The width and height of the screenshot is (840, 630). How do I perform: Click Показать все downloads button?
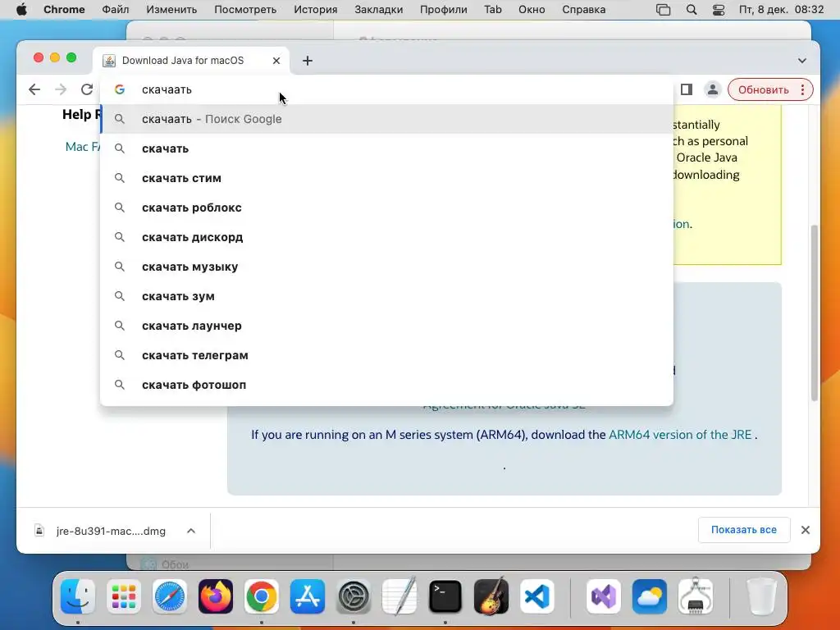pos(743,530)
